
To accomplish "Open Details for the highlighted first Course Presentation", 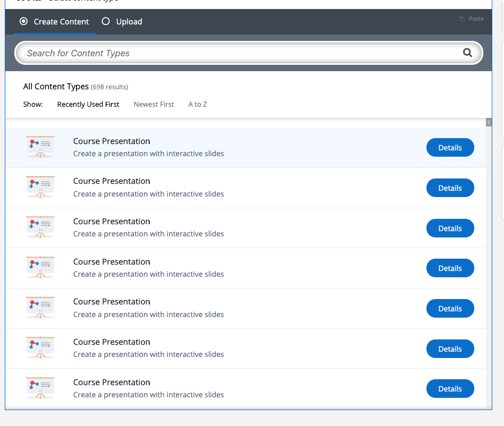I will point(450,148).
